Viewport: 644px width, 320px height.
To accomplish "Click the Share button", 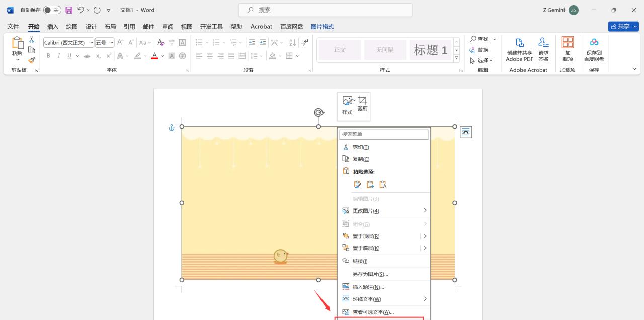I will [x=623, y=27].
